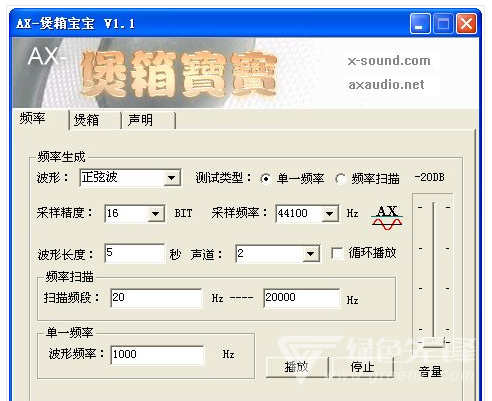Select the 单一频率 radio button
Screen dimensions: 492x401
[265, 179]
